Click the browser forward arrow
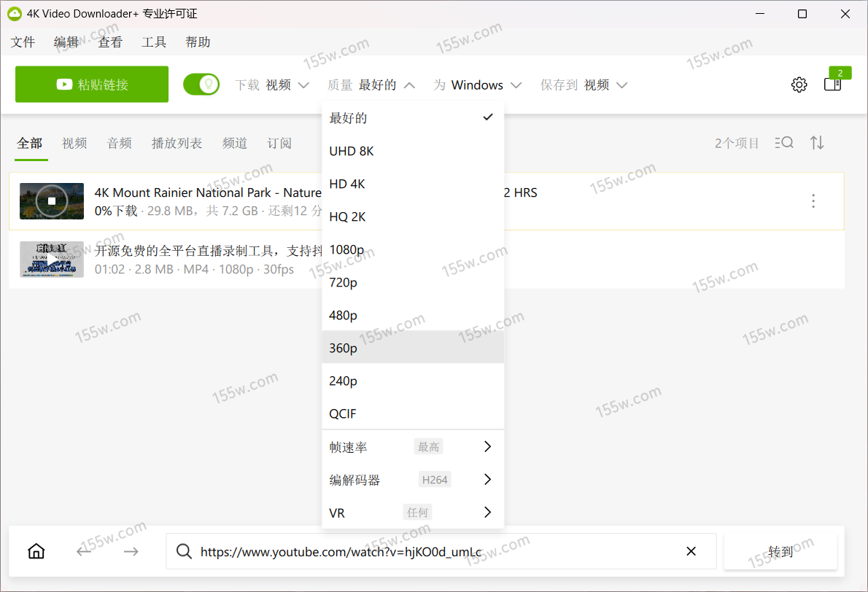Viewport: 868px width, 592px height. pyautogui.click(x=131, y=551)
